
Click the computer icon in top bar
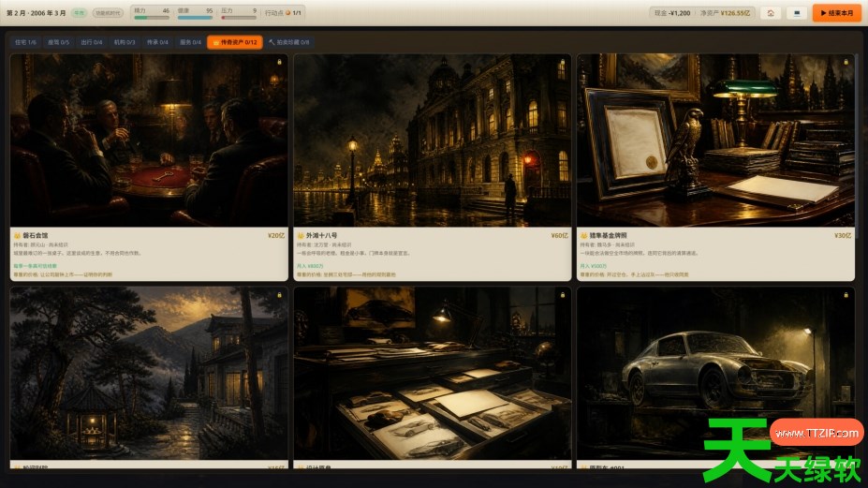click(x=797, y=13)
